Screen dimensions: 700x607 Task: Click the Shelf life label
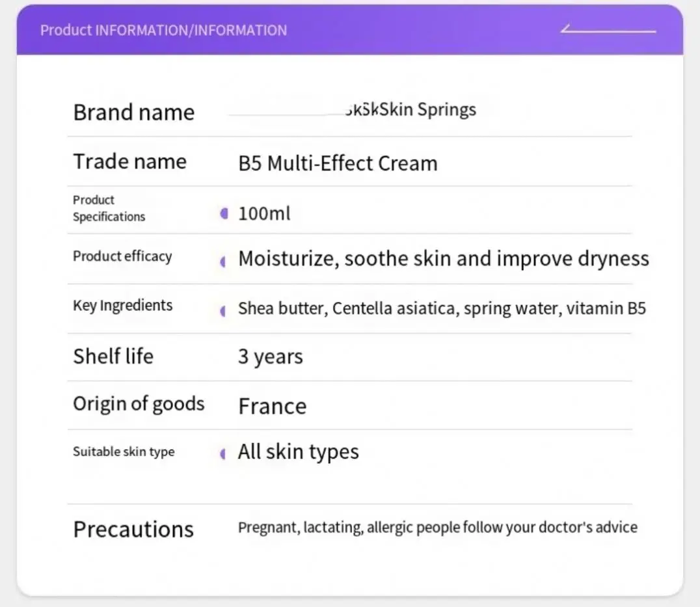pyautogui.click(x=113, y=356)
